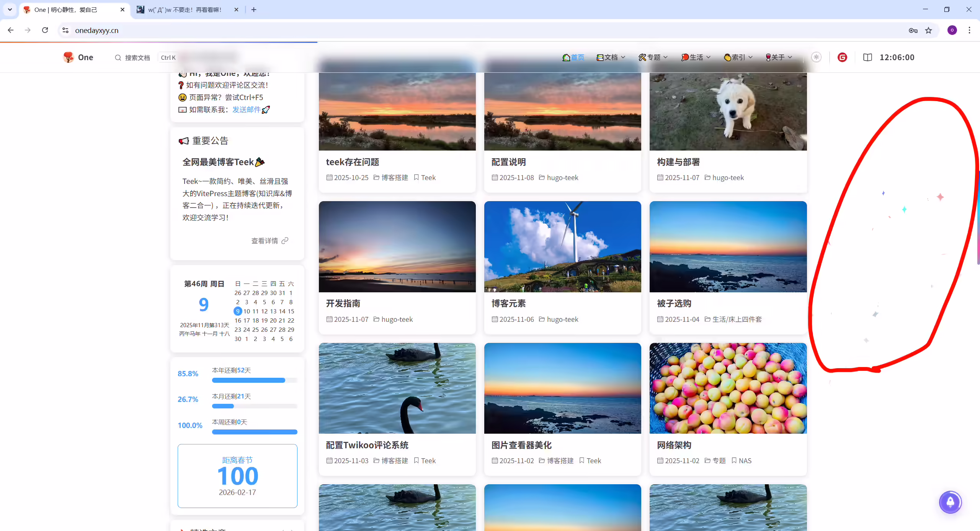Close the 'One | 明心静性' tab

tap(122, 10)
